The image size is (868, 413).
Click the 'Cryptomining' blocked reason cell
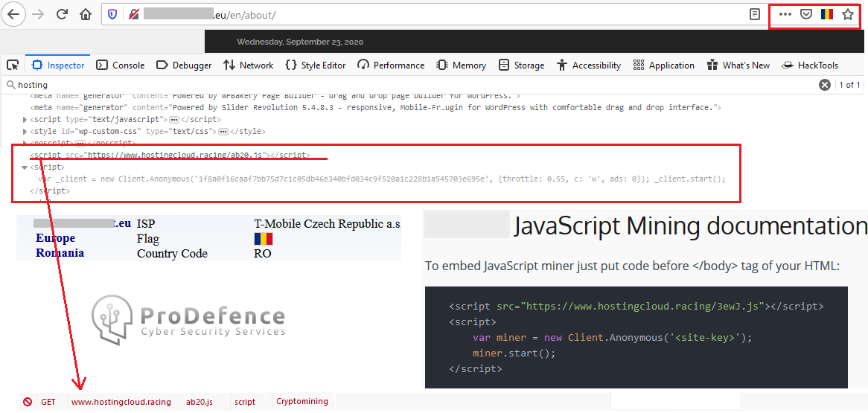pos(302,401)
